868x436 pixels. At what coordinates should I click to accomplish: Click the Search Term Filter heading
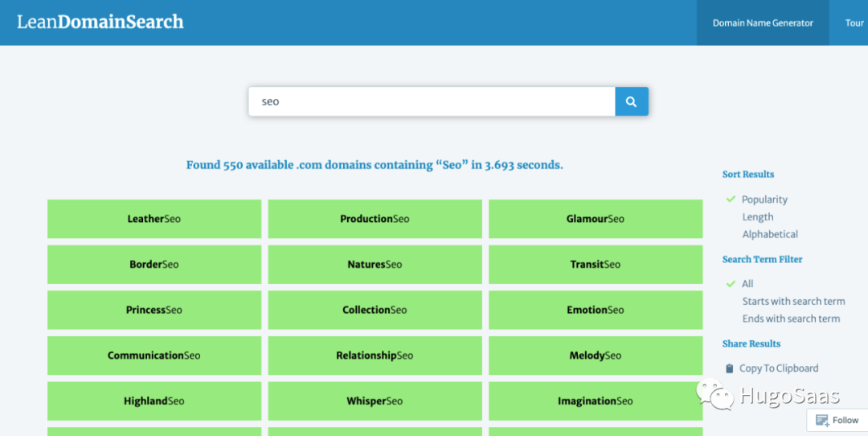tap(762, 259)
